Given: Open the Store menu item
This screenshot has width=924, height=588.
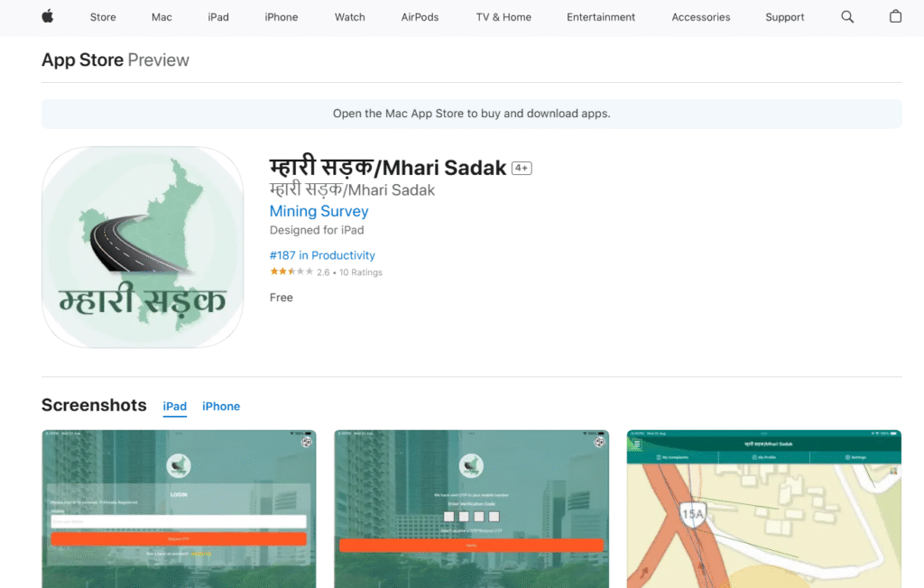Looking at the screenshot, I should pos(103,17).
